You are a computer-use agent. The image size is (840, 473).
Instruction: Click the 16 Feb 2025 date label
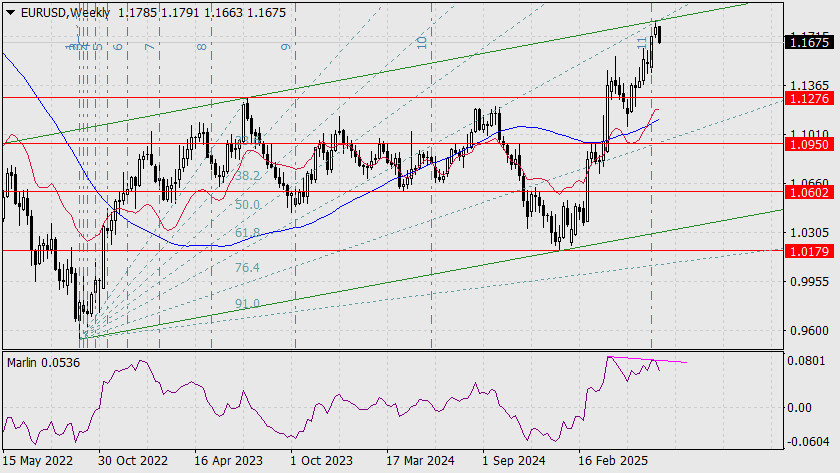(x=612, y=461)
